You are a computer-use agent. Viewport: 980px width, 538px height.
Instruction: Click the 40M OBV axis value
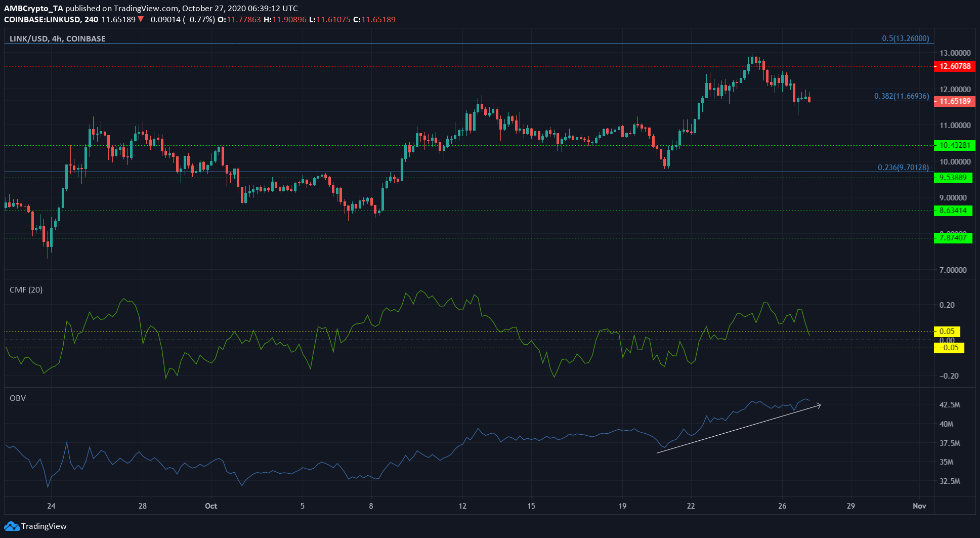coord(947,424)
